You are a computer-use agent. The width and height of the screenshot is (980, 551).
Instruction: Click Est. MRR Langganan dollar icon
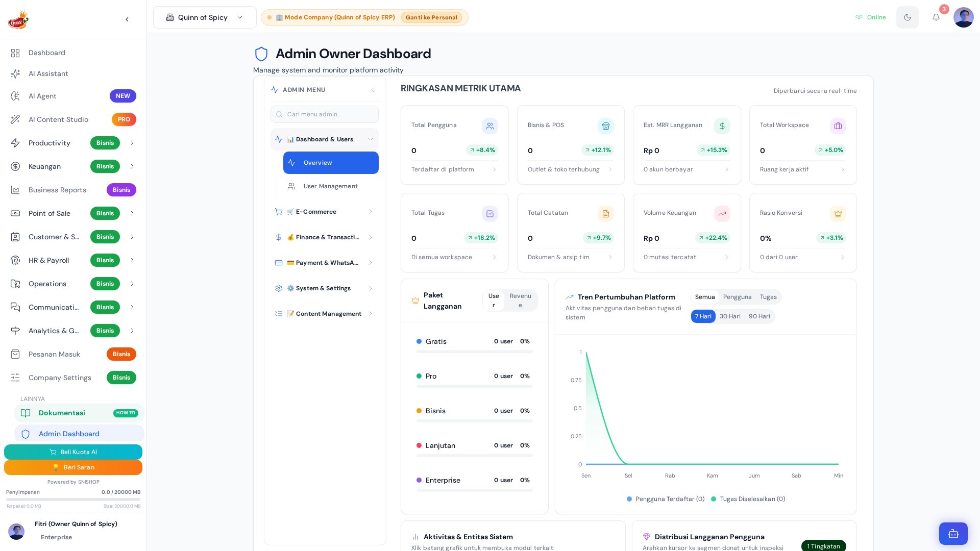pyautogui.click(x=722, y=126)
